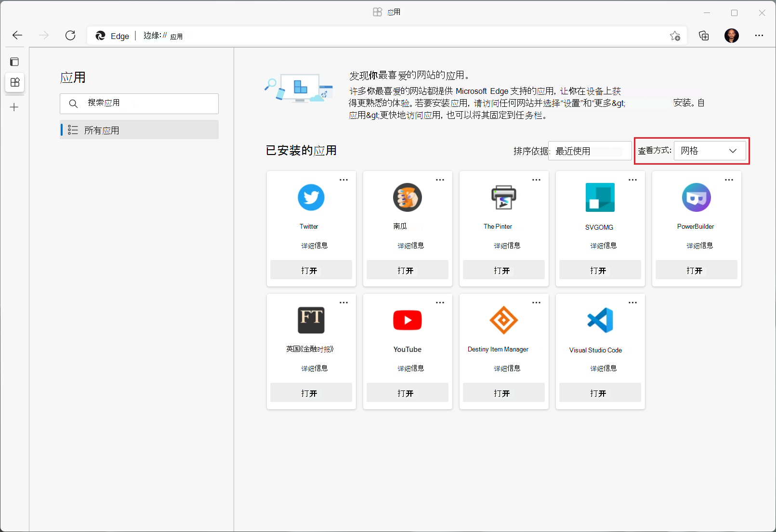Open more options for The Pinter card

[537, 180]
